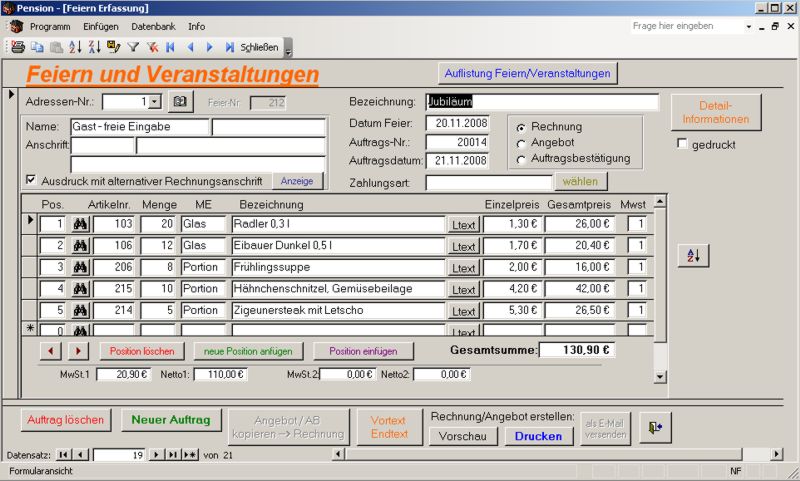This screenshot has width=800, height=481.
Task: Click the Anzeige button
Action: [297, 181]
